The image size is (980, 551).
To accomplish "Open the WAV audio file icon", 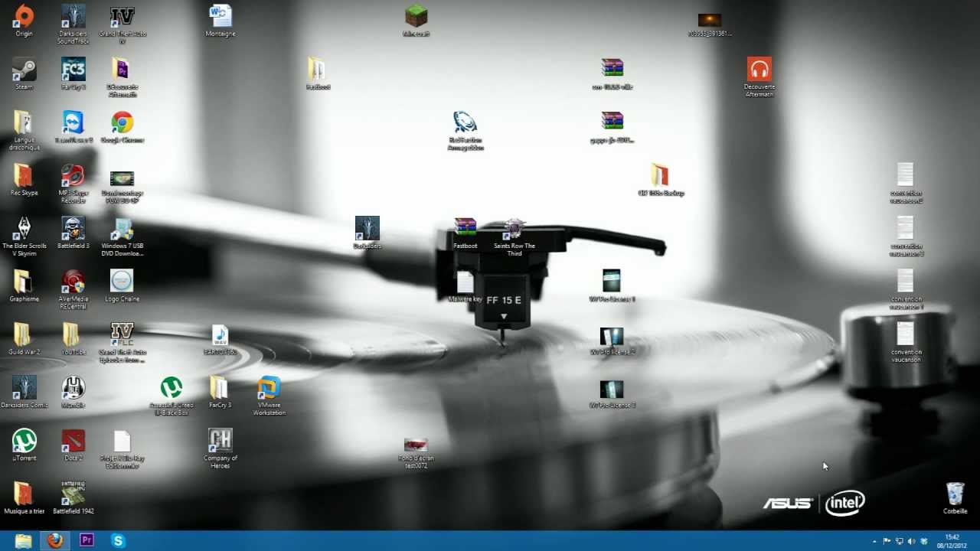I will tap(220, 334).
